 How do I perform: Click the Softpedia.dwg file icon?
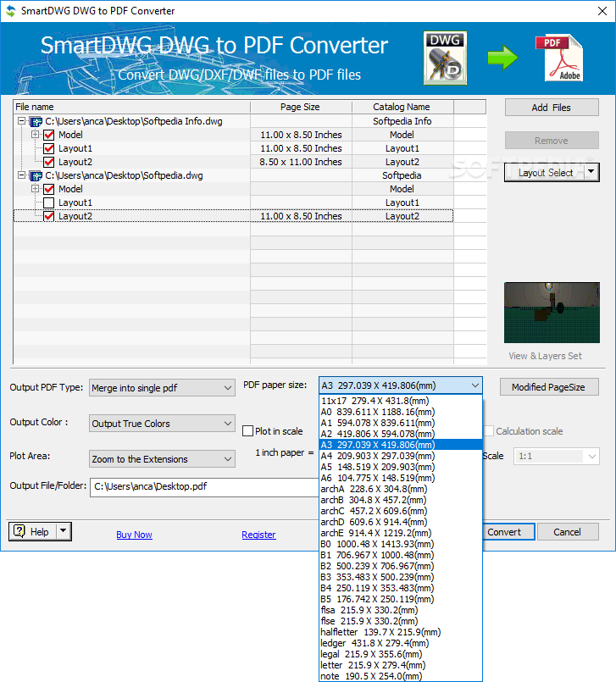[36, 175]
